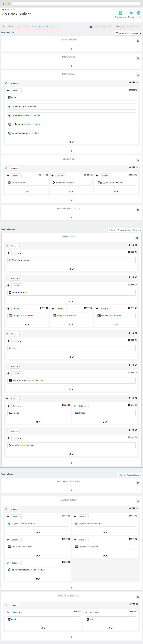Open Current Position: Header 2 dropdown

128,33
